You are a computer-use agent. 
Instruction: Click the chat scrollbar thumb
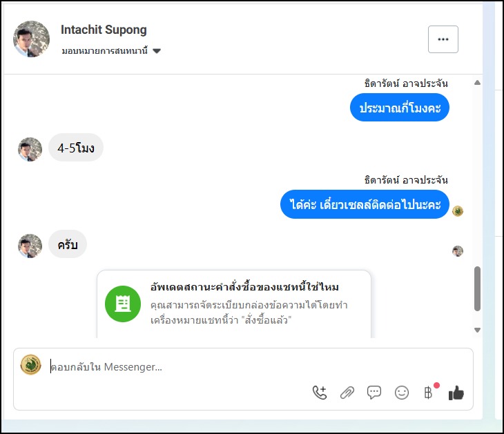pyautogui.click(x=477, y=288)
